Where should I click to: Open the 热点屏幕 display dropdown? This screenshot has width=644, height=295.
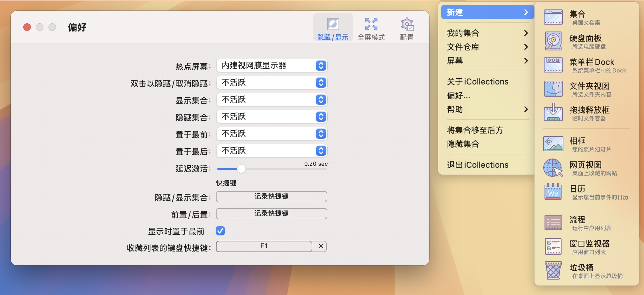click(x=271, y=66)
